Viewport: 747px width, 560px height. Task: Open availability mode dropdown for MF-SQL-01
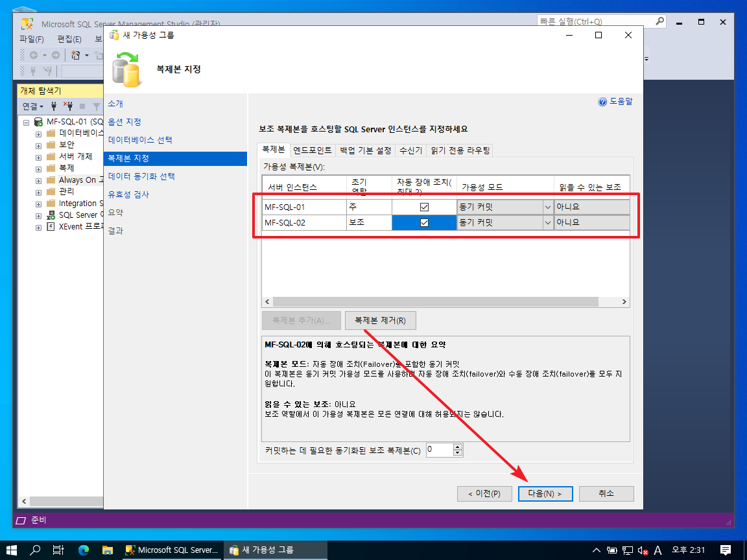(547, 207)
